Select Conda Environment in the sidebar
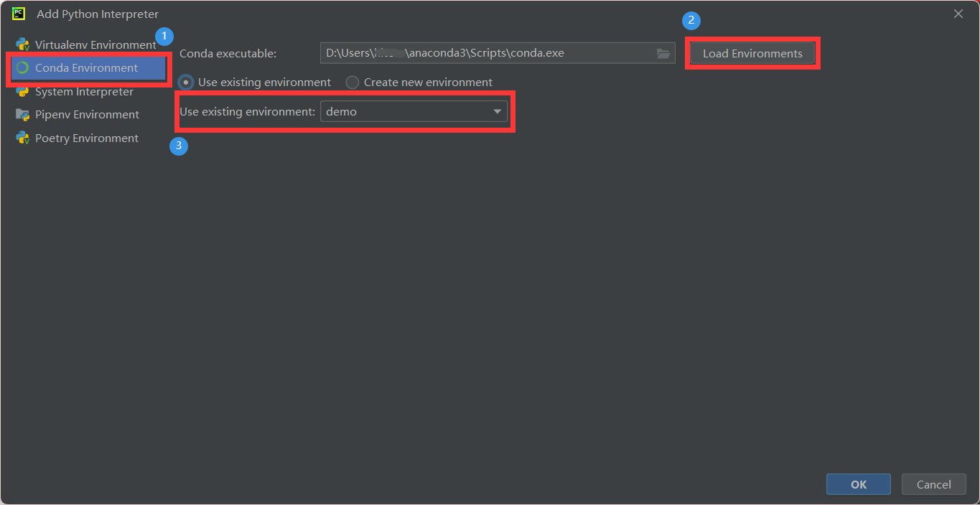This screenshot has width=980, height=505. point(88,68)
